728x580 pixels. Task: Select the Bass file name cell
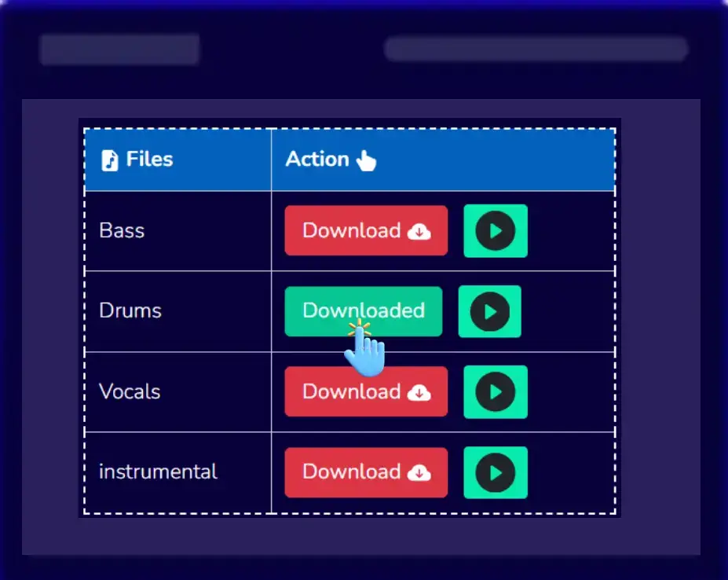[x=122, y=231]
